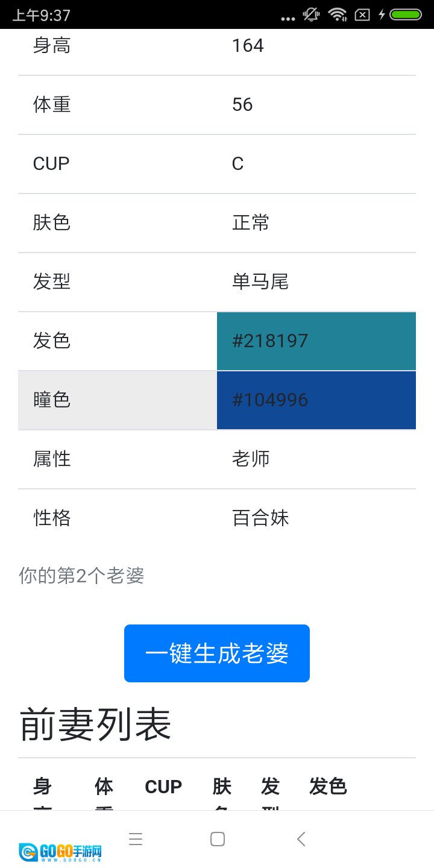Screen dimensions: 434x868
Task: Tap the three-dots status bar icon
Action: [x=288, y=18]
